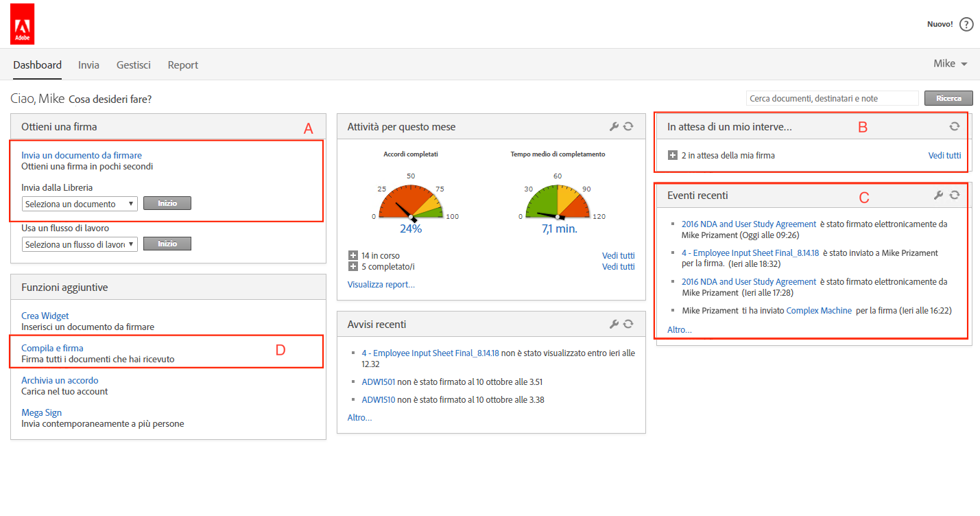Refresh the Attività per questo mese panel
Image resolution: width=980 pixels, height=516 pixels.
click(x=628, y=126)
